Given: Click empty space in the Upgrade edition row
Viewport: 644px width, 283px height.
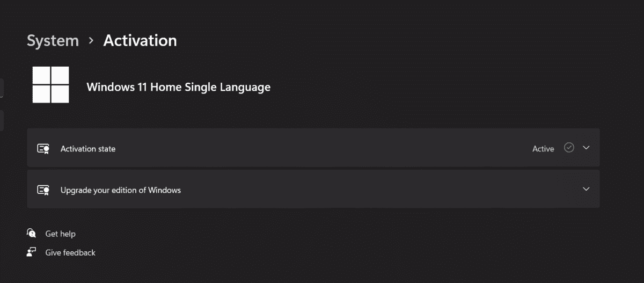Looking at the screenshot, I should point(376,189).
